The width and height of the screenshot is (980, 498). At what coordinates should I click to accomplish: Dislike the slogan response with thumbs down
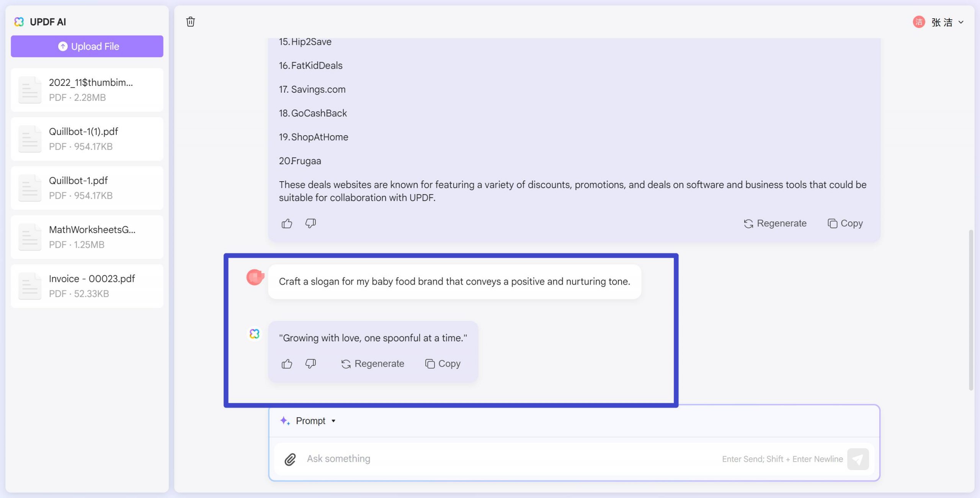pos(311,364)
